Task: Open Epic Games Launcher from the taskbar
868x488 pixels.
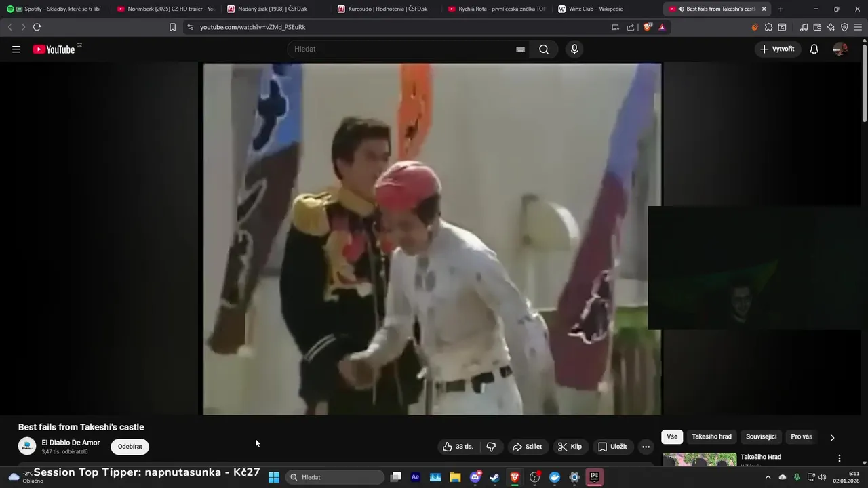Action: coord(594,477)
